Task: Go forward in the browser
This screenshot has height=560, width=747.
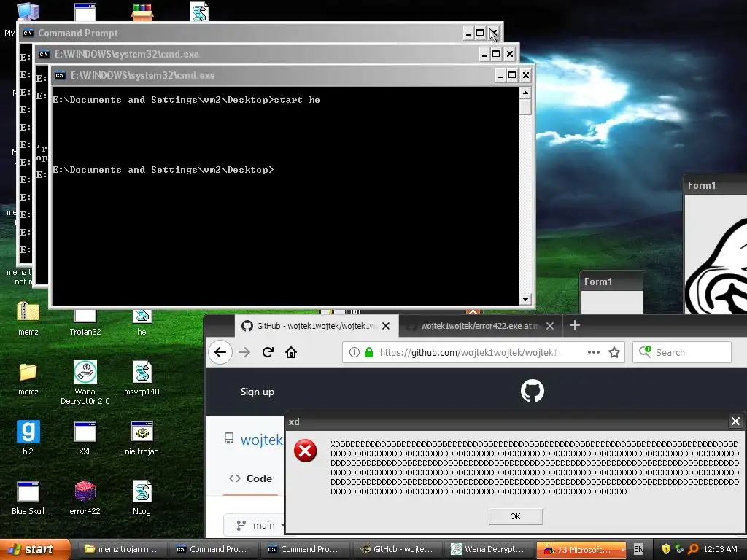Action: point(244,352)
